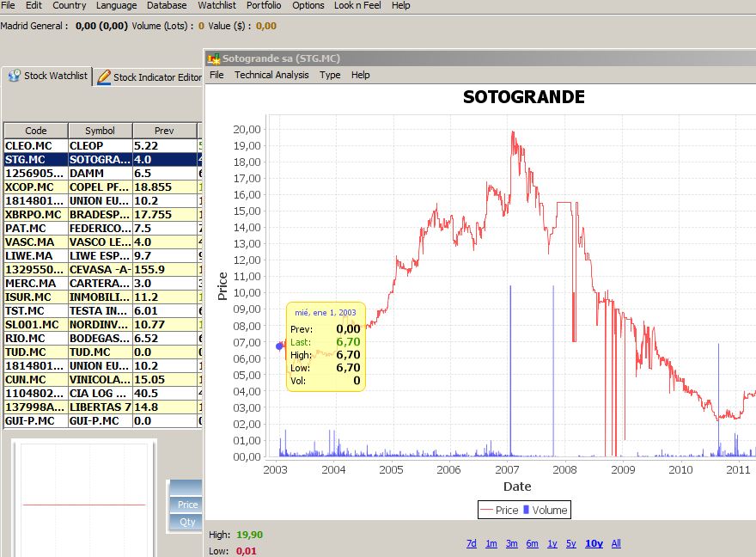Click the 5.22 Prev value for CLEOP
Viewport: 756px width, 557px height.
pos(164,145)
